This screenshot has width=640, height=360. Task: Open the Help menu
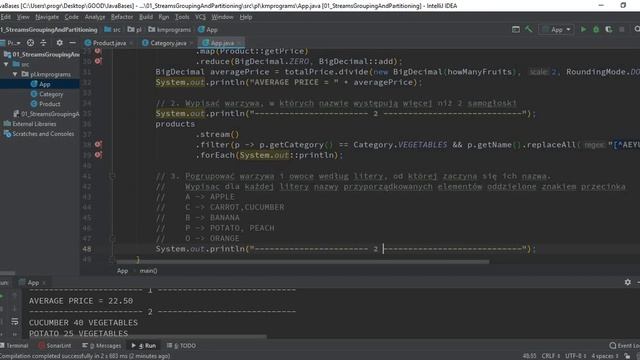click(246, 17)
